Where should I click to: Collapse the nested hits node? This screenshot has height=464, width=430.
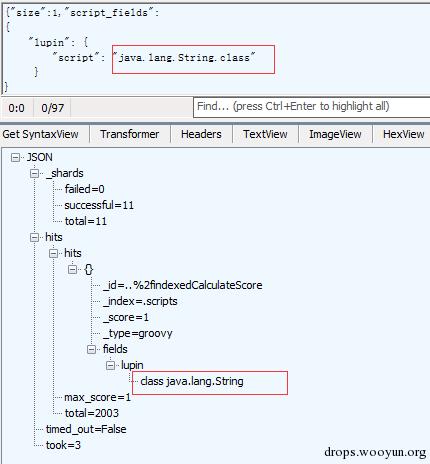pyautogui.click(x=53, y=253)
